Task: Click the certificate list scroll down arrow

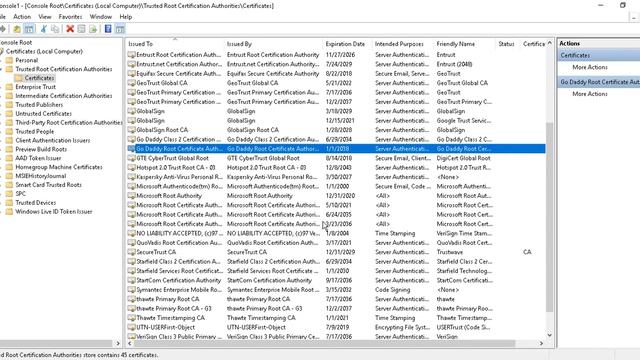Action: [x=549, y=336]
